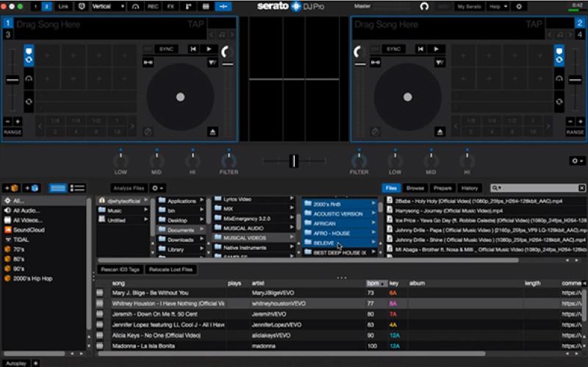
Task: Switch to the Prepare tab
Action: [442, 188]
